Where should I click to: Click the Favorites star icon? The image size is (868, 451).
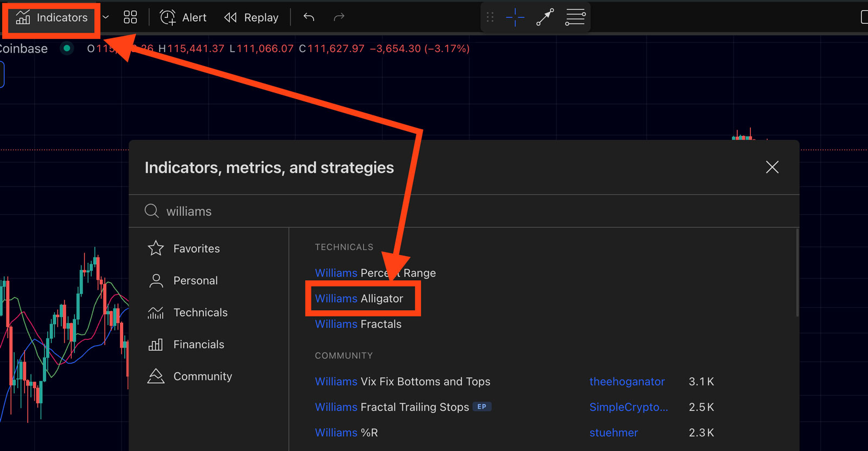click(x=156, y=248)
